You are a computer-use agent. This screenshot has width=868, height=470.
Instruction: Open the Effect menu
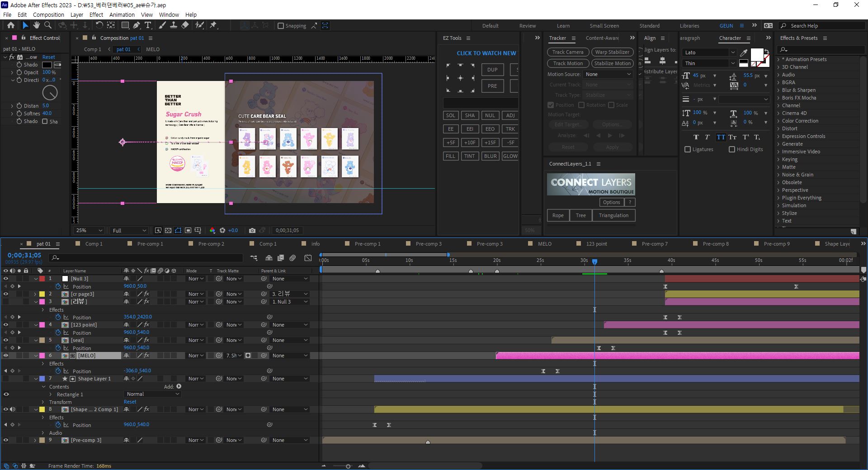click(96, 14)
